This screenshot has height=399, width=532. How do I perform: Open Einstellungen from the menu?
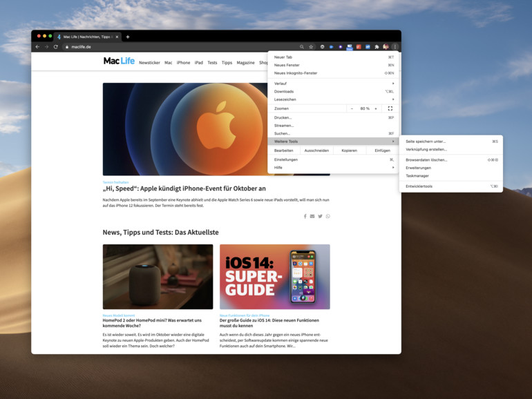point(333,159)
